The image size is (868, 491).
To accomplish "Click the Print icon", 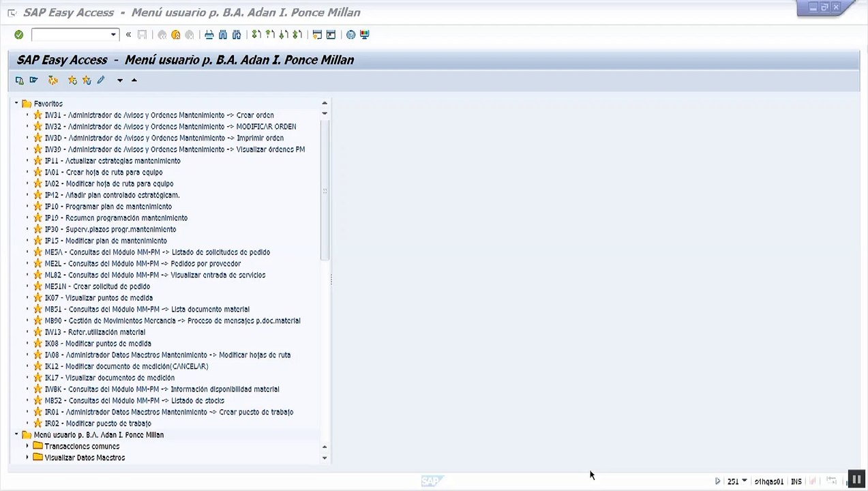I will tap(209, 35).
